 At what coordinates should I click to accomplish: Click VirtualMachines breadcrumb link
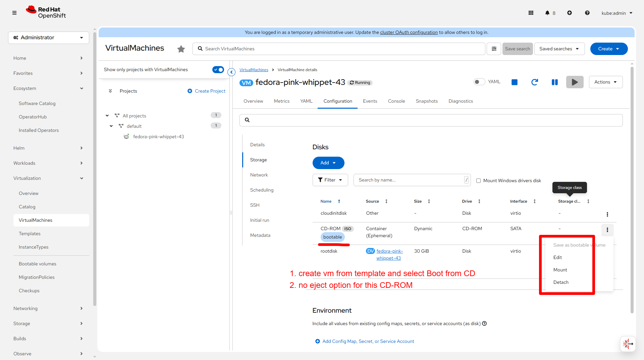pos(254,70)
